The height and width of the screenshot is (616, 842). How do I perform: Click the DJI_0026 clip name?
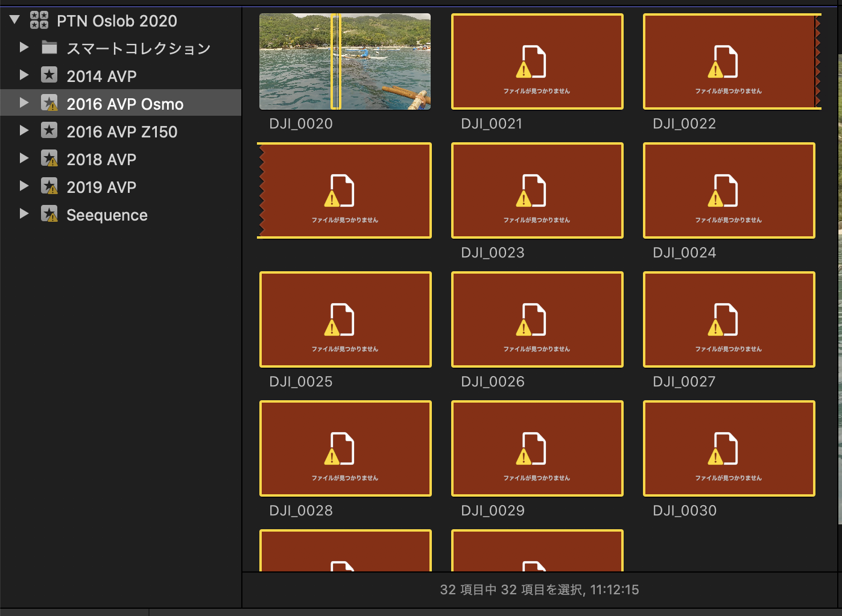493,382
